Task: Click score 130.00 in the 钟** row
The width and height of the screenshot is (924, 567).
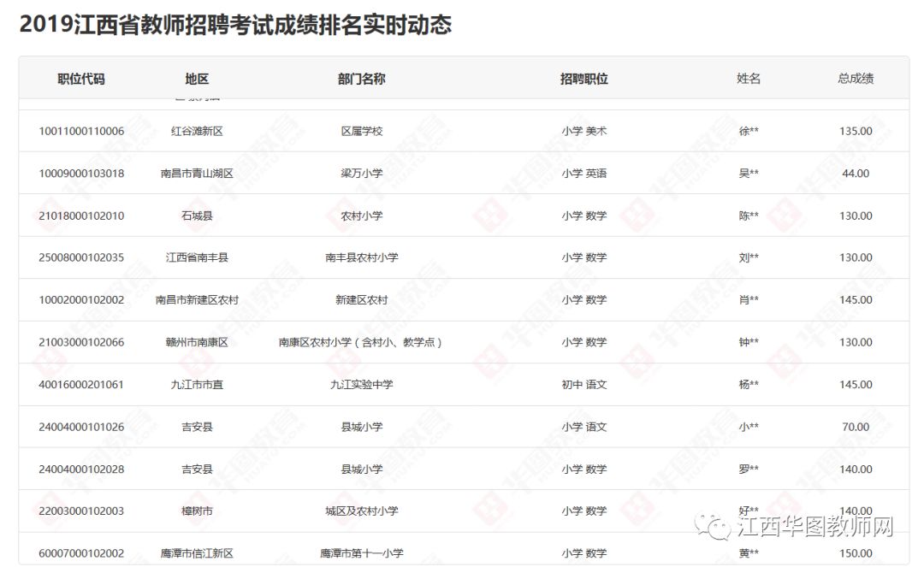Action: (x=856, y=343)
